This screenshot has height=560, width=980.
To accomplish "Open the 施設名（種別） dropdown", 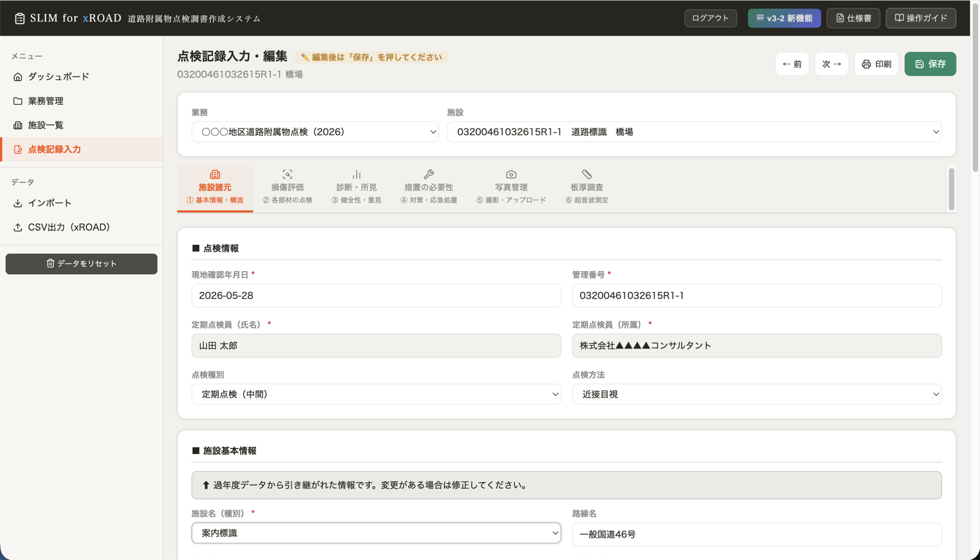I will [x=376, y=533].
